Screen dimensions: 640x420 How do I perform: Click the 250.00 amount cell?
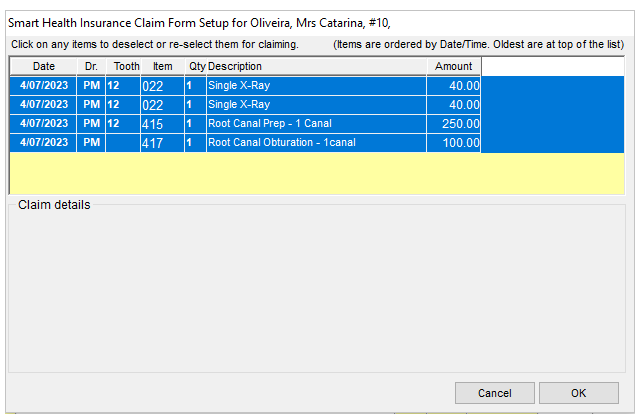point(453,124)
